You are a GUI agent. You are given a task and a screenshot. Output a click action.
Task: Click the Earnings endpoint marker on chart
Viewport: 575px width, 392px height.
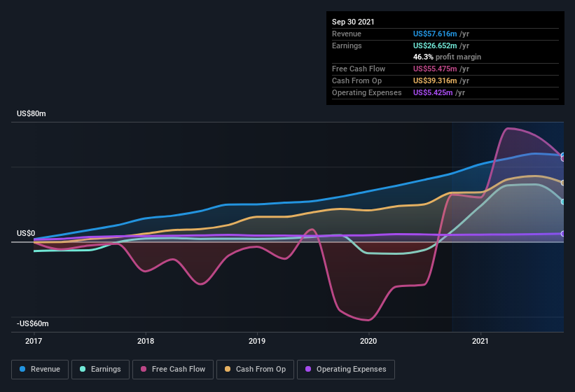tap(563, 202)
